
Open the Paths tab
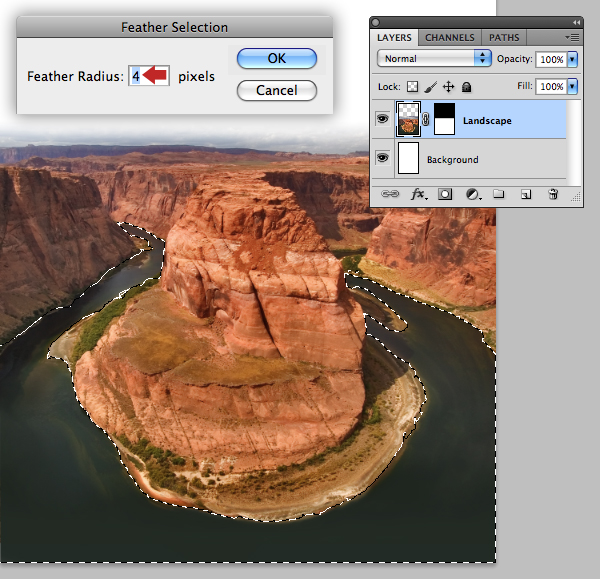click(504, 38)
